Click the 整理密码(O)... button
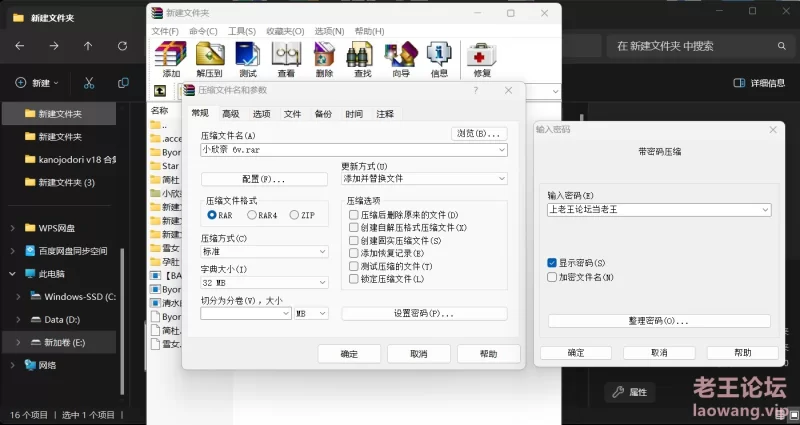The width and height of the screenshot is (800, 425). click(x=659, y=321)
